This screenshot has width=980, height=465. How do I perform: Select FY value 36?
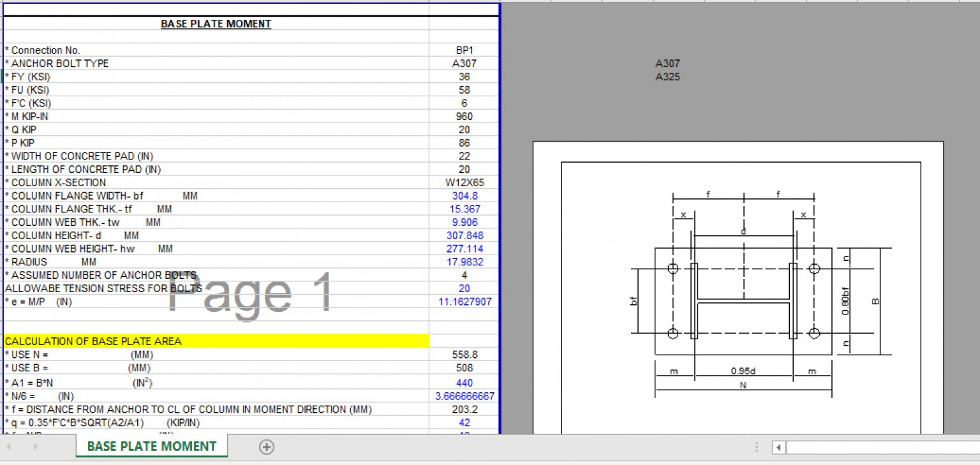[464, 77]
